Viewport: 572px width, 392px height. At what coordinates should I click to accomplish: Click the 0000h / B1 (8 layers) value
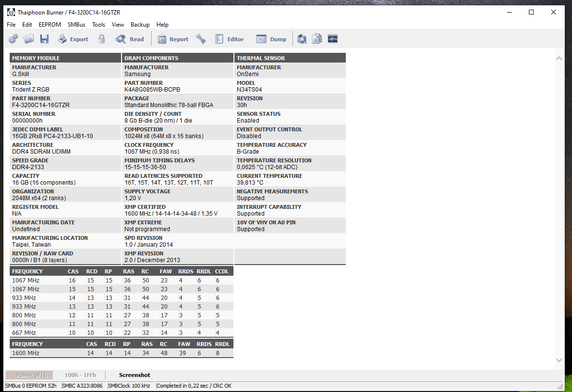[x=39, y=260]
